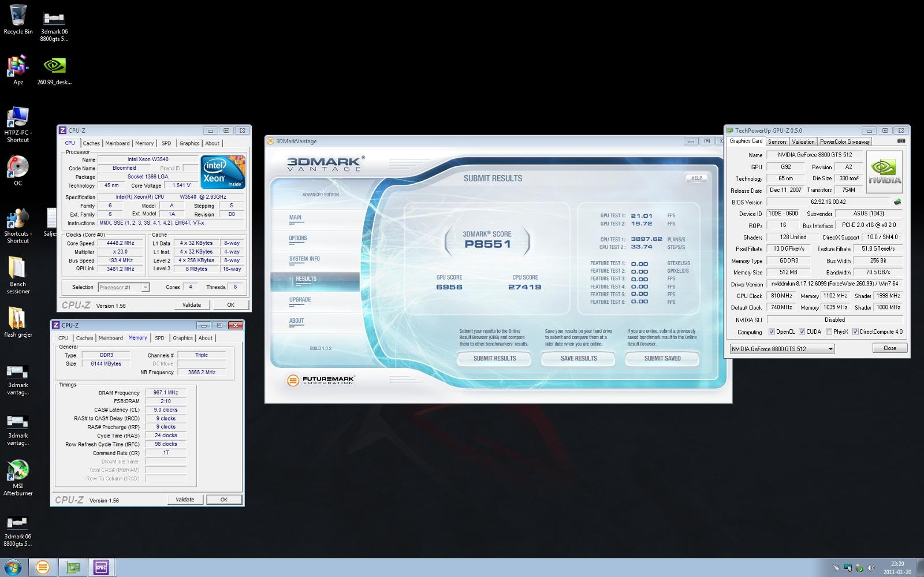Open the MSI Afterburner desktop icon
The height and width of the screenshot is (577, 924).
pos(18,478)
